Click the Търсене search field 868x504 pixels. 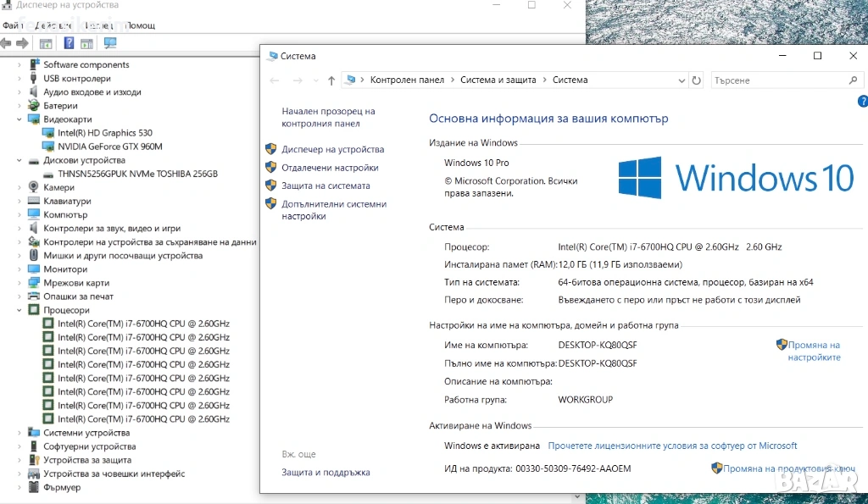click(778, 80)
